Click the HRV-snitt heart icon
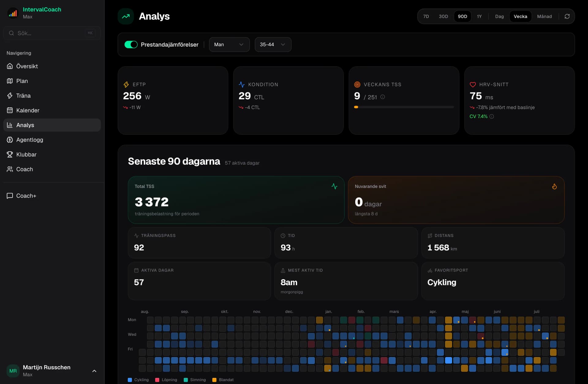 point(473,85)
